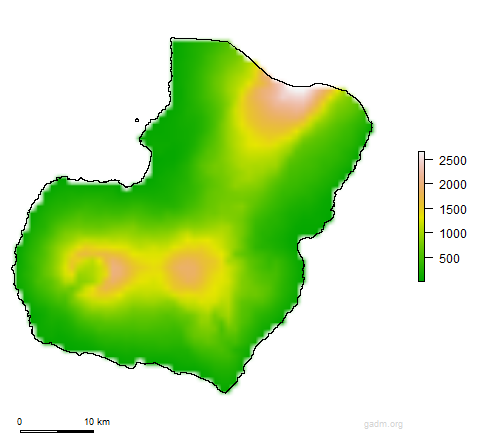Click the 1500 legend label

click(452, 210)
